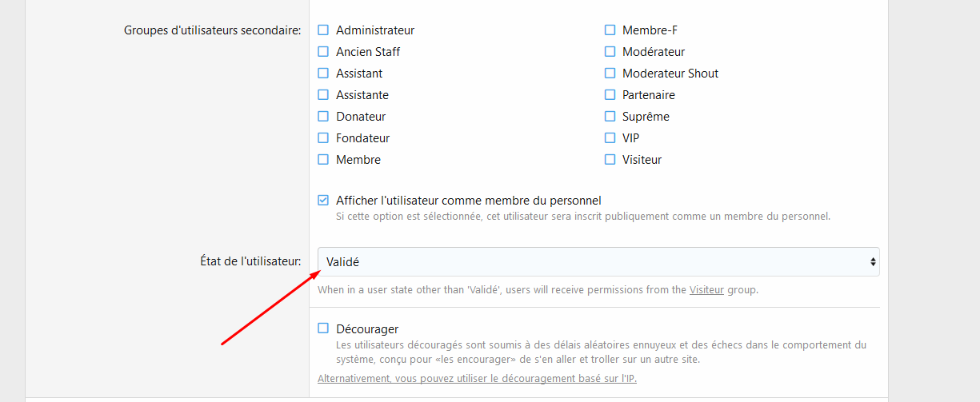Select the Moderateur Shout checkbox
Viewport: 980px width, 402px height.
point(610,74)
